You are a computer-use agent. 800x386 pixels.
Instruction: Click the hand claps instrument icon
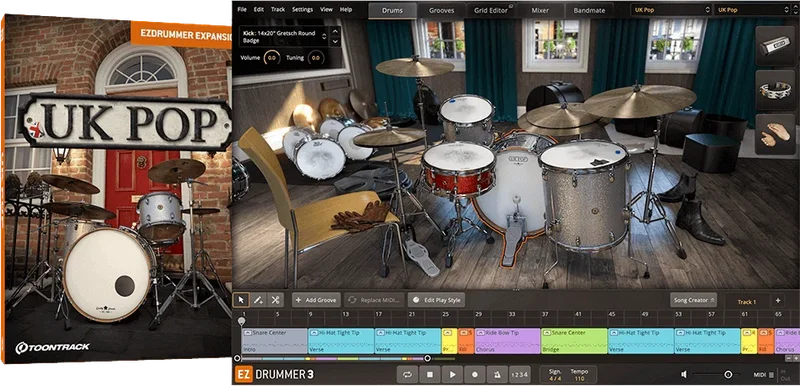pyautogui.click(x=775, y=134)
